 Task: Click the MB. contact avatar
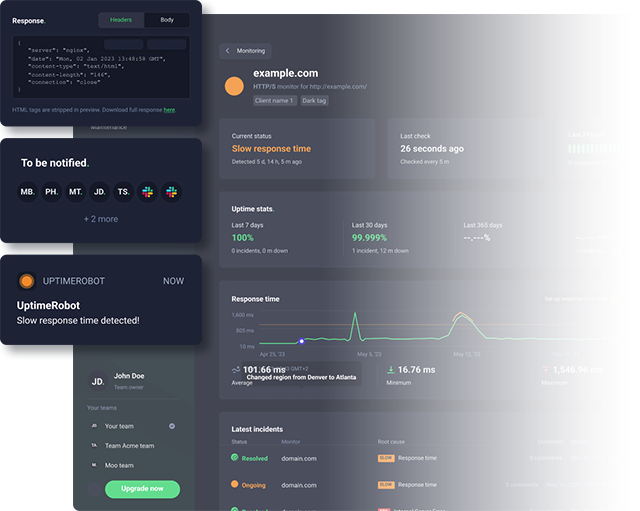[28, 192]
